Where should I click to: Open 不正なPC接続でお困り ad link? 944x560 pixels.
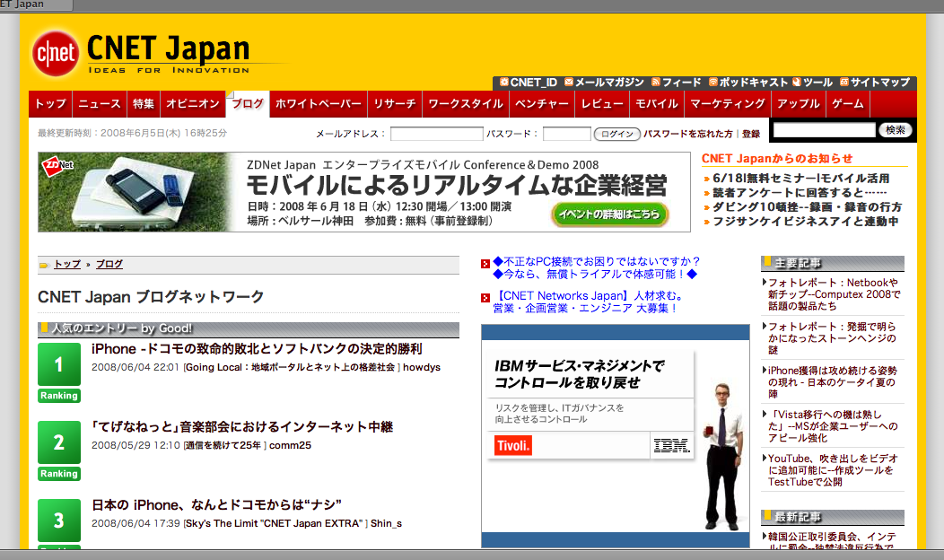coord(596,268)
